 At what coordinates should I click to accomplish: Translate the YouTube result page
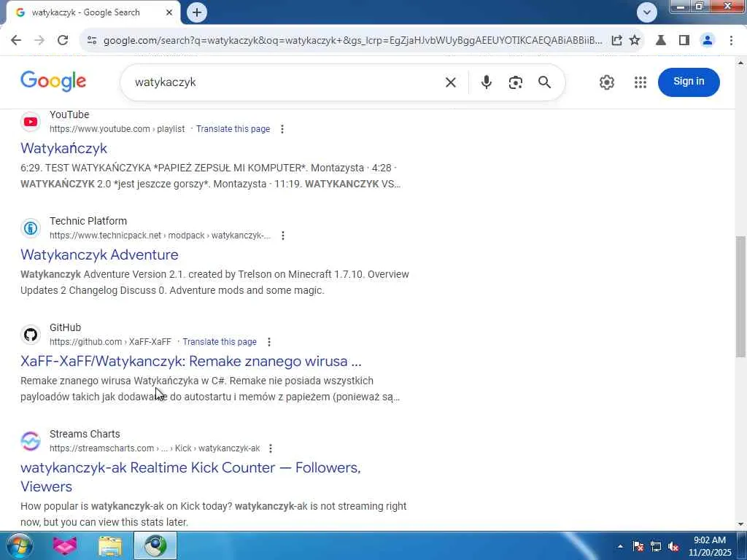tap(233, 129)
